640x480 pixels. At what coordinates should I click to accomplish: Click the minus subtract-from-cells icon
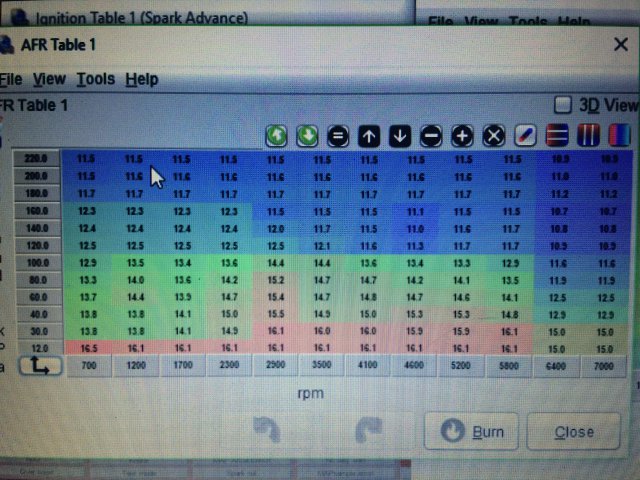(x=431, y=135)
